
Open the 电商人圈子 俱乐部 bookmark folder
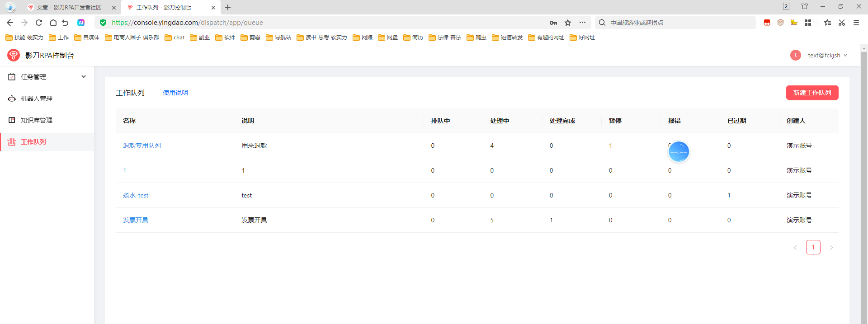point(132,38)
